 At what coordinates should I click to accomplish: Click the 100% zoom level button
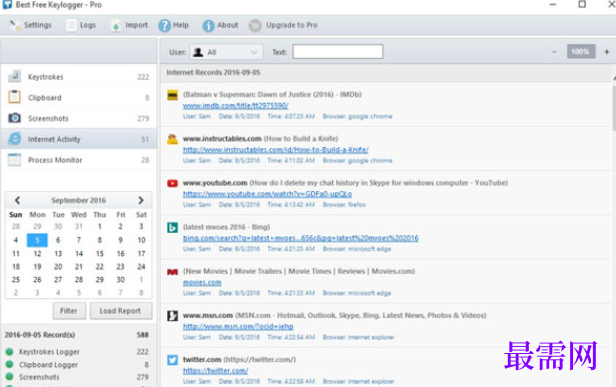[581, 51]
